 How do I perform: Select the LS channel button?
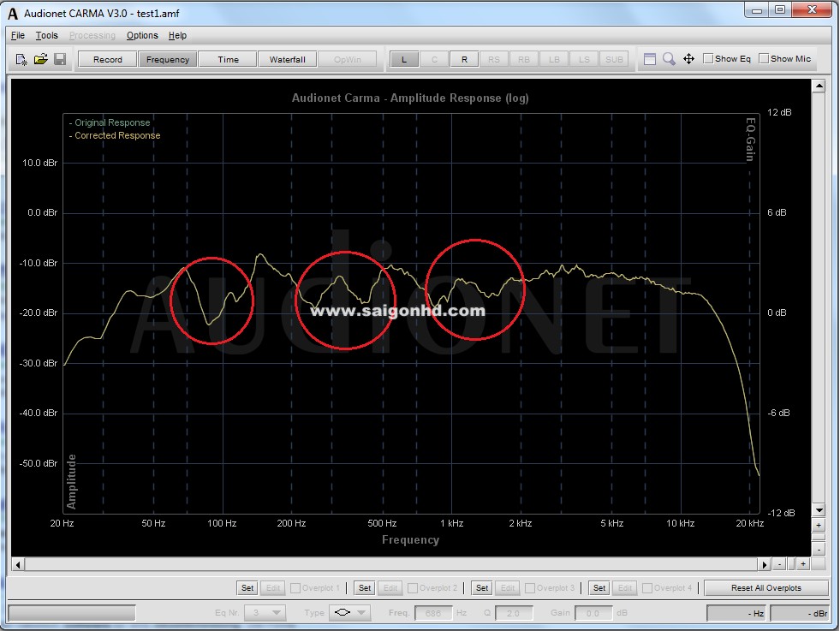584,59
